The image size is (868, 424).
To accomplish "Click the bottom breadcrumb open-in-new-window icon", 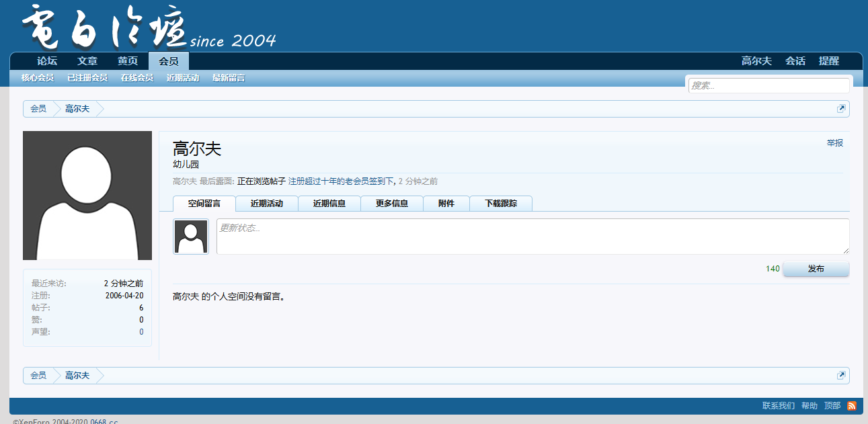I will [x=840, y=376].
